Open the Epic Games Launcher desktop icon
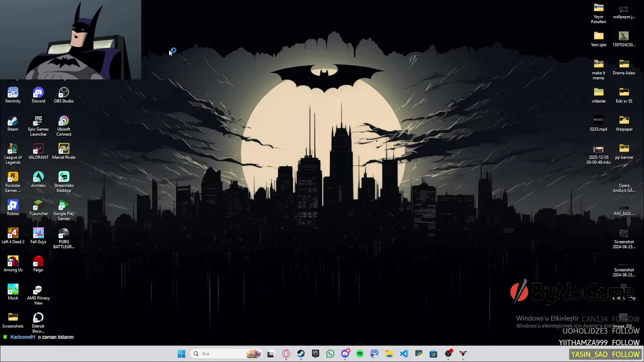 [38, 126]
